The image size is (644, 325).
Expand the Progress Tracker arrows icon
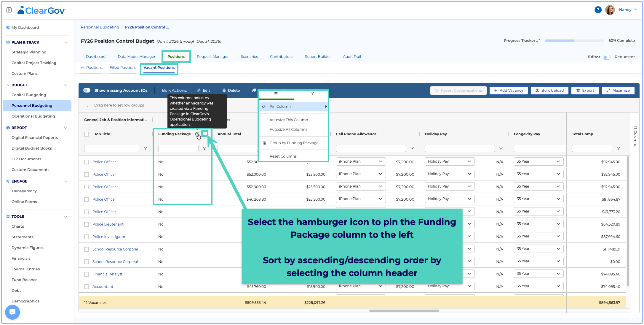[538, 41]
